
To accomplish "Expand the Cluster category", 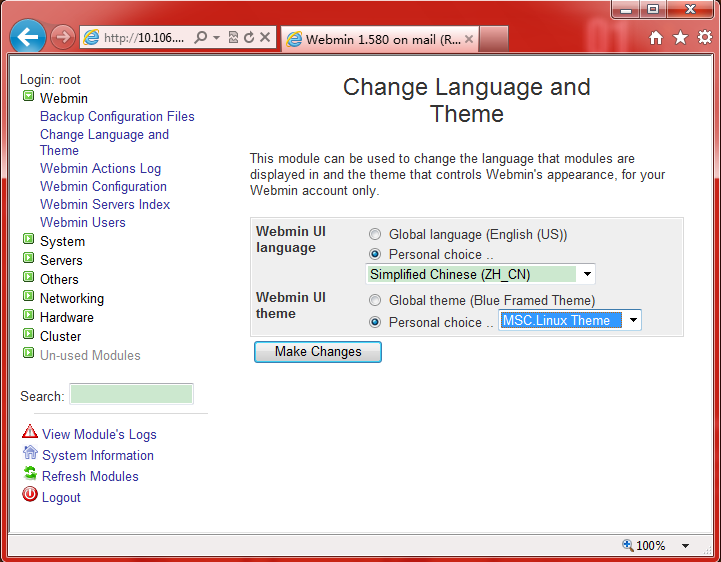I will tap(29, 333).
